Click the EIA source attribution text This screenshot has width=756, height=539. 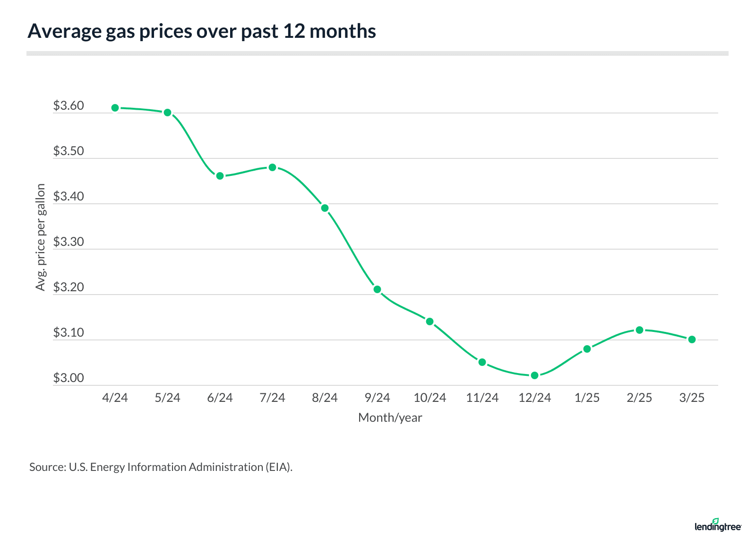coord(161,467)
